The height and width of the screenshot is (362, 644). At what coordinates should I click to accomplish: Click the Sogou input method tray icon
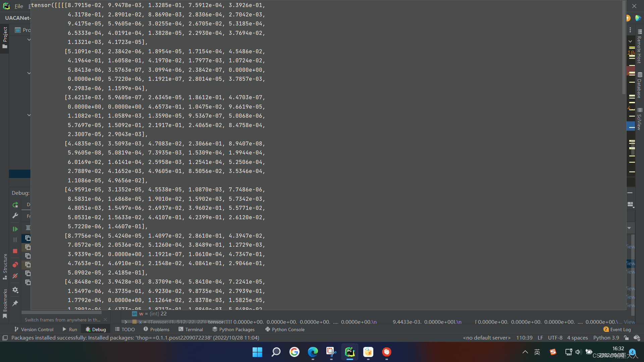tap(553, 352)
